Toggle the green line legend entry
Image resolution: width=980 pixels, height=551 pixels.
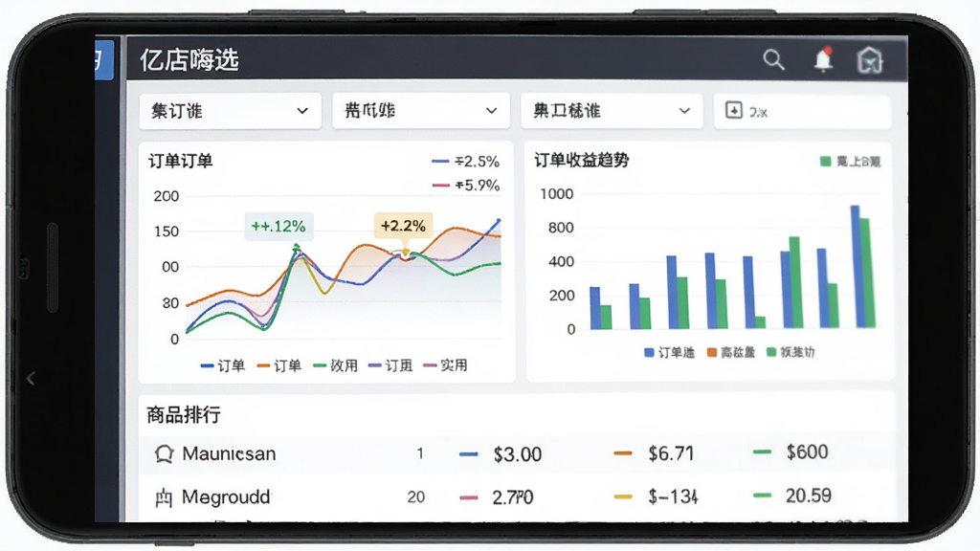coord(335,365)
